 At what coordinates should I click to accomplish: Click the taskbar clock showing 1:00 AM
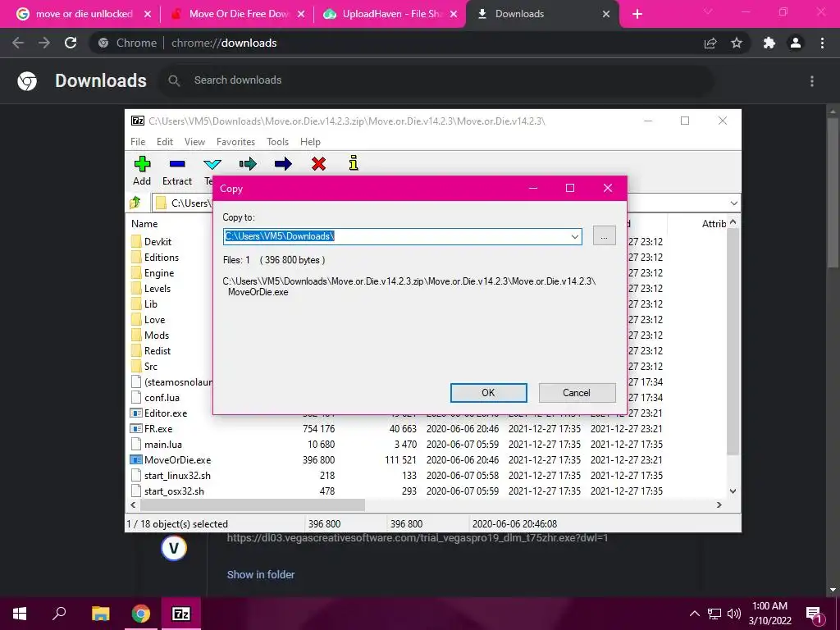[769, 614]
